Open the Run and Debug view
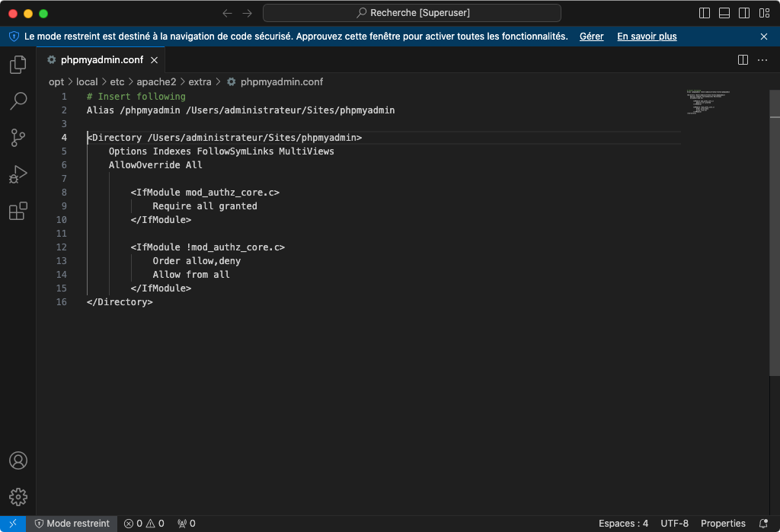The height and width of the screenshot is (532, 780). 18,174
